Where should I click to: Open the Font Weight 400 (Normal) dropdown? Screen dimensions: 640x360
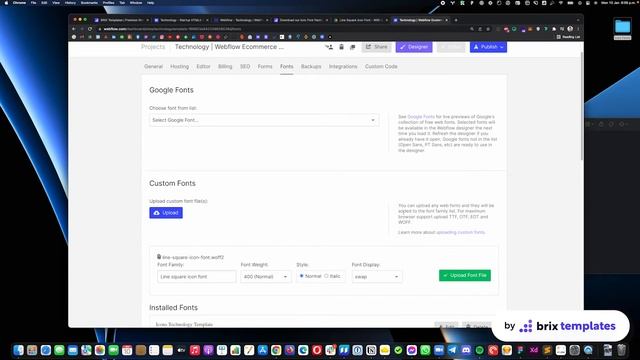[266, 276]
